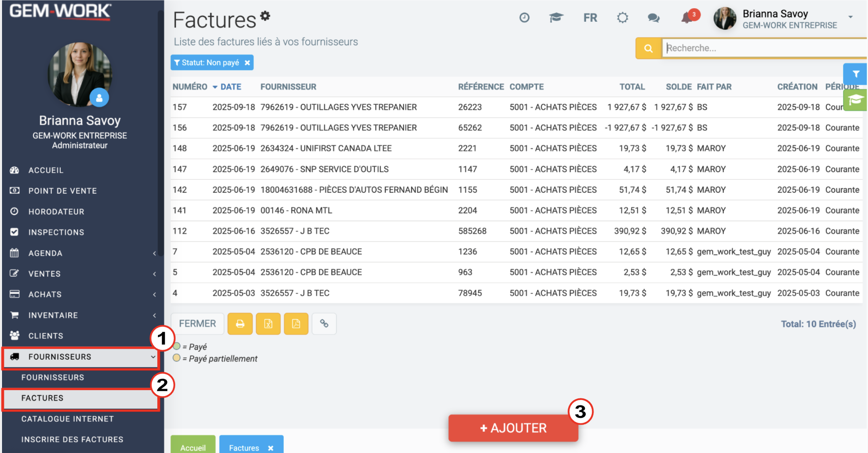Click the link chain icon button
This screenshot has width=868, height=453.
[x=324, y=324]
